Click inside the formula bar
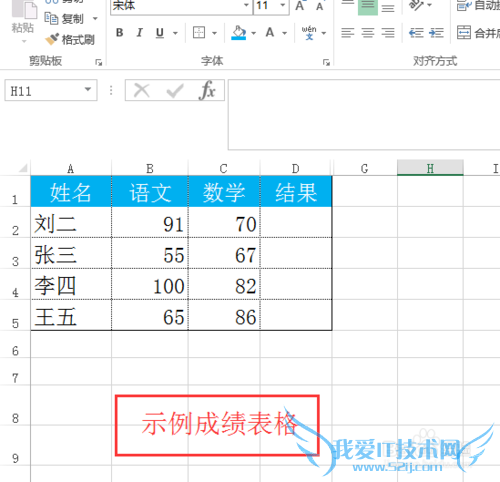The height and width of the screenshot is (482, 500). (364, 114)
